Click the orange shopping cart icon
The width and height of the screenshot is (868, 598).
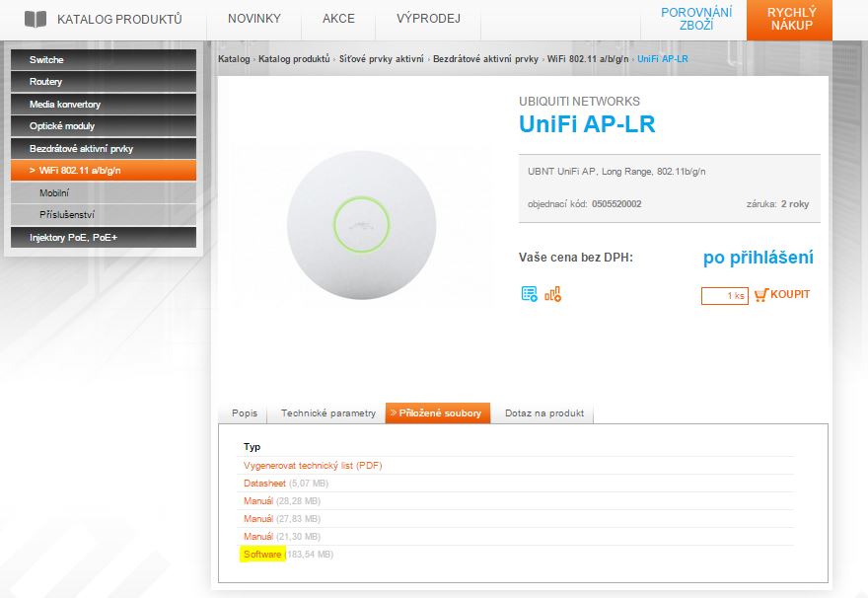(761, 295)
